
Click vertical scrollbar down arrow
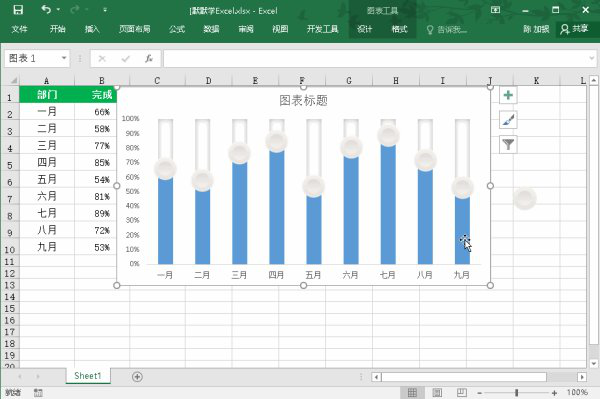pyautogui.click(x=593, y=363)
